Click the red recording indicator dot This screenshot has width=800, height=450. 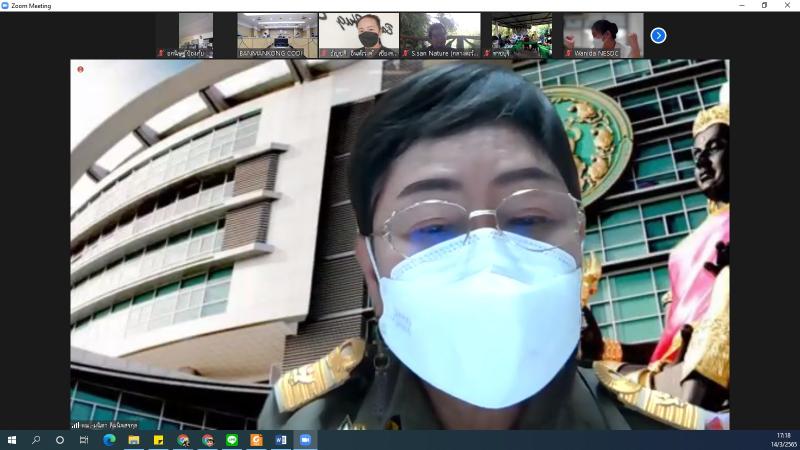[x=80, y=69]
